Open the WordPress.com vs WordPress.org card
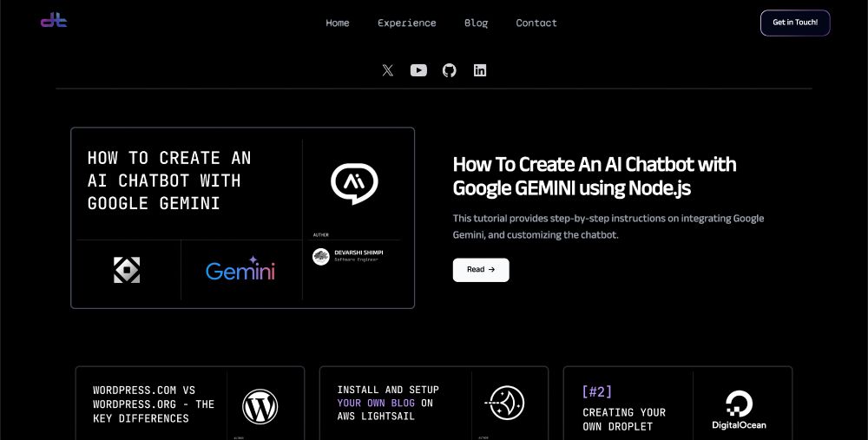 190,403
